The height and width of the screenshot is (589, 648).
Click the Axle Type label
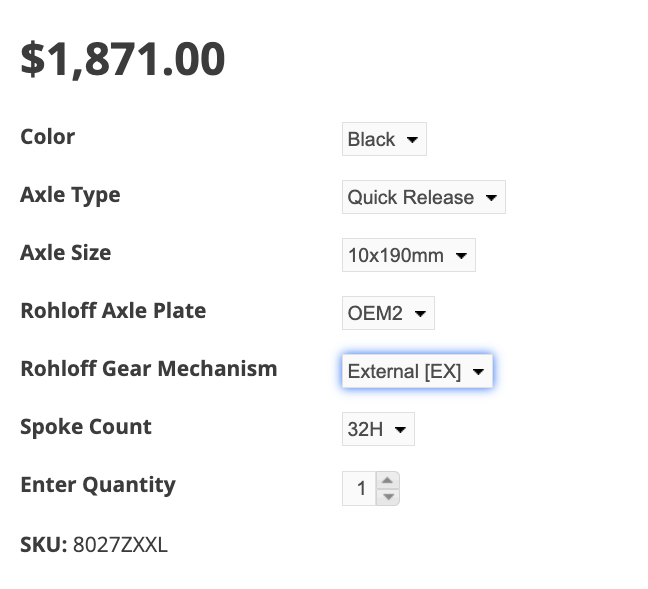[x=70, y=195]
